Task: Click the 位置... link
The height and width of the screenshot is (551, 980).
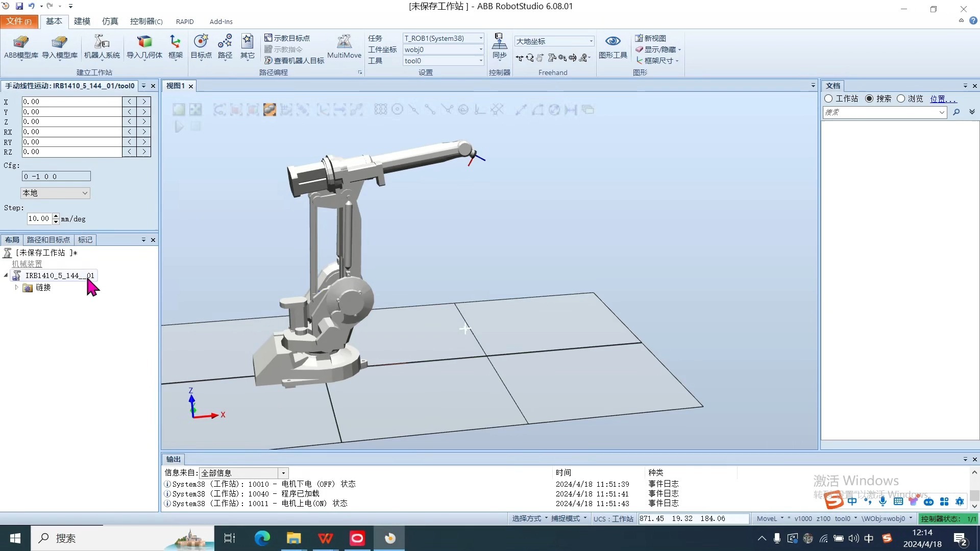Action: pyautogui.click(x=943, y=98)
